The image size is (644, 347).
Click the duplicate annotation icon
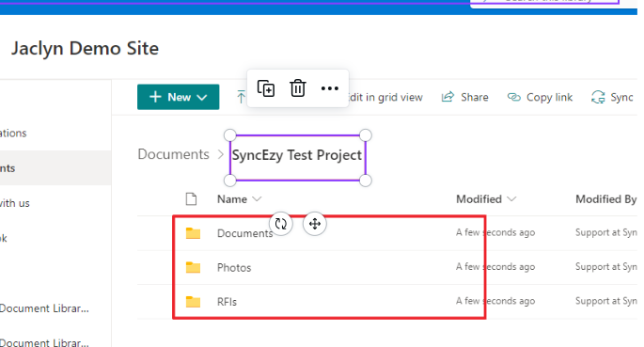(266, 88)
